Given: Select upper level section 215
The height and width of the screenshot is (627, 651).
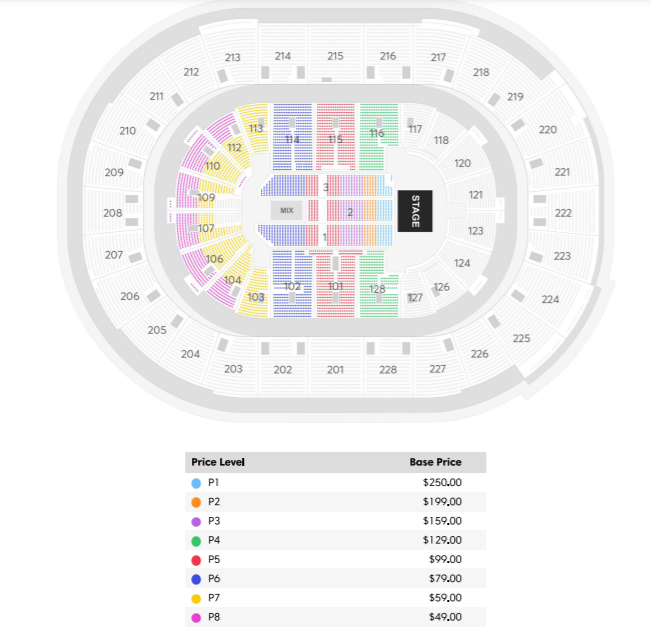Looking at the screenshot, I should pos(335,54).
